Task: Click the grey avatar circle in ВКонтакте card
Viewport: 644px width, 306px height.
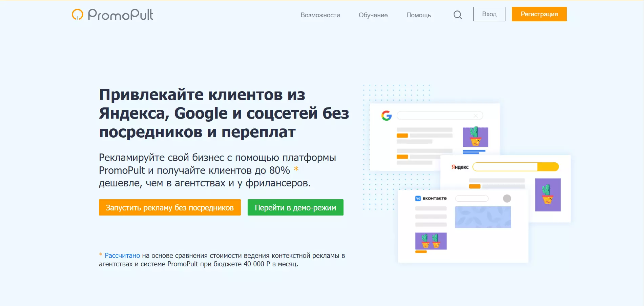Action: coord(507,199)
